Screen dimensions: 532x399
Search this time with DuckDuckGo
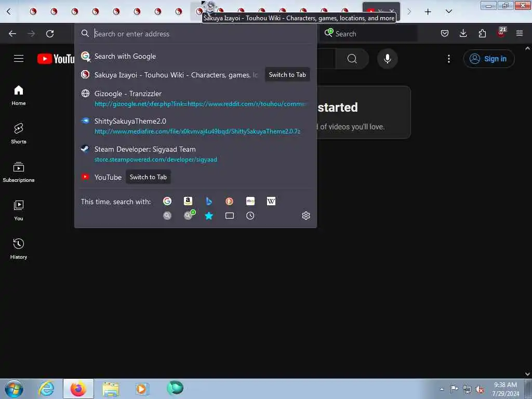pyautogui.click(x=229, y=201)
